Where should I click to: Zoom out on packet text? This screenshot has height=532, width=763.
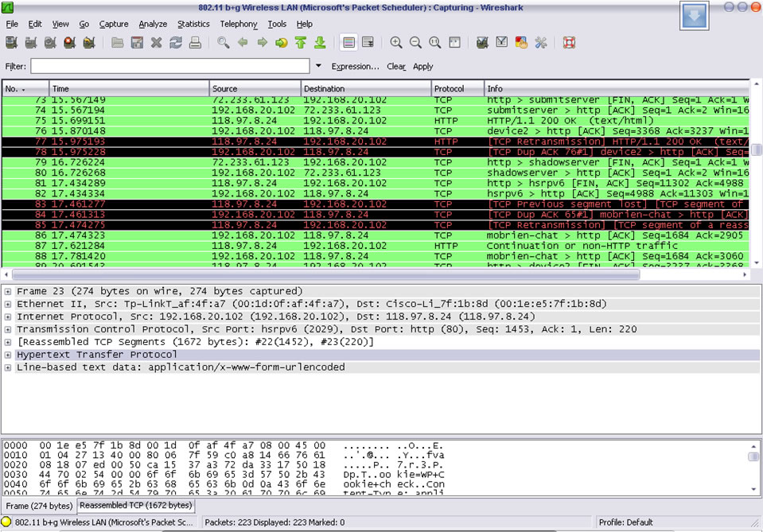pos(415,43)
